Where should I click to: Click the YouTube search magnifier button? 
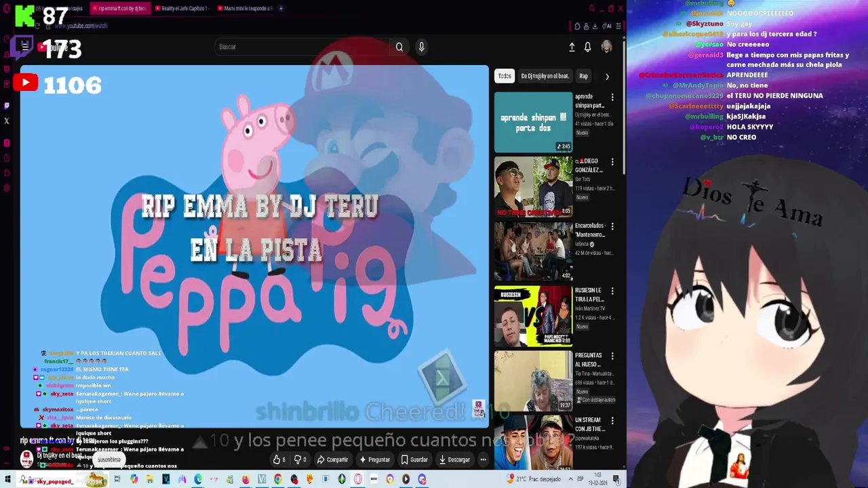(399, 47)
